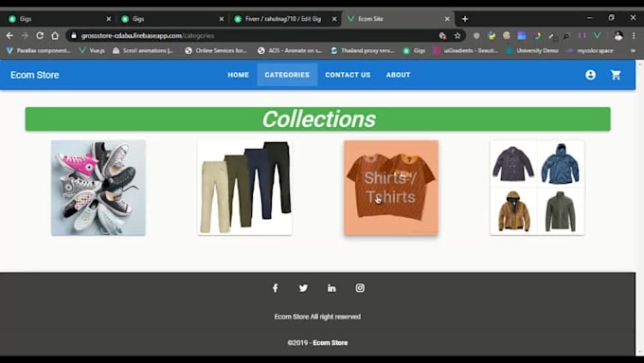644x363 pixels.
Task: Open the Vue.js bookmark
Action: [92, 50]
